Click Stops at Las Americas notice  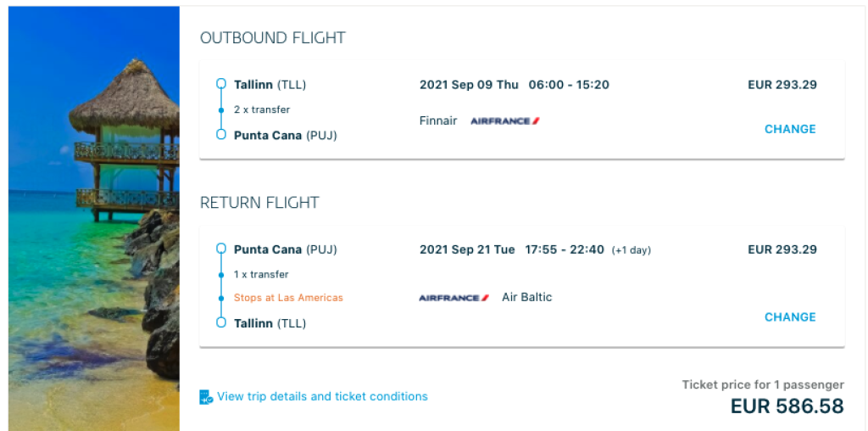288,298
